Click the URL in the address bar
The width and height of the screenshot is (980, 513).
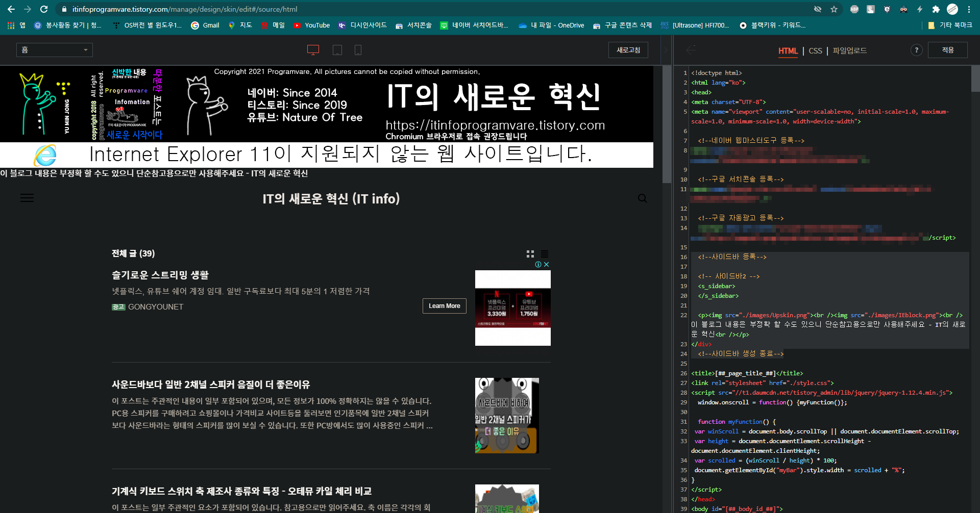pyautogui.click(x=185, y=9)
